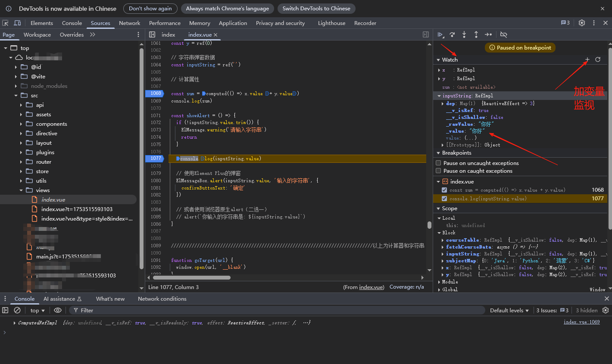The image size is (612, 364).
Task: Toggle the device toolbar icon
Action: coord(17,23)
